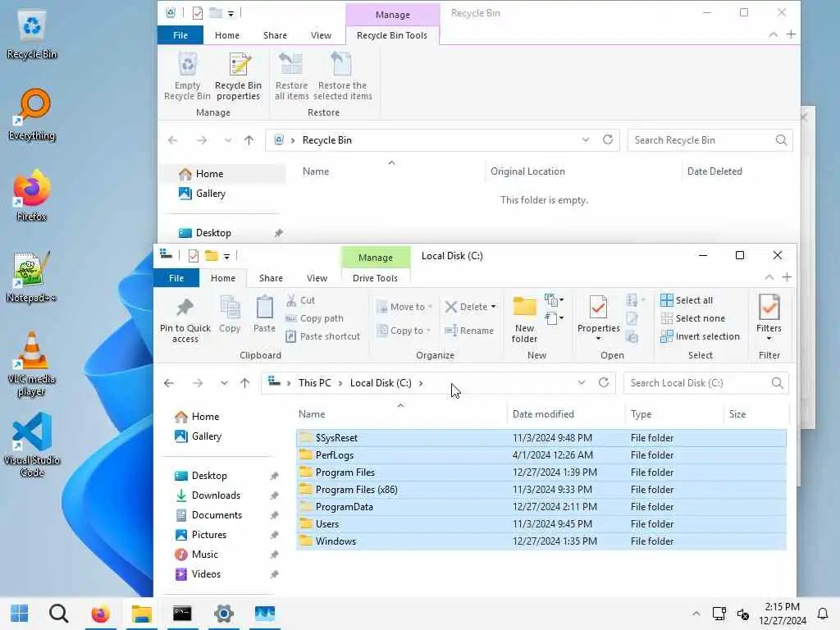
Task: Expand chevron after Local Disk (C:) in path
Action: [421, 383]
